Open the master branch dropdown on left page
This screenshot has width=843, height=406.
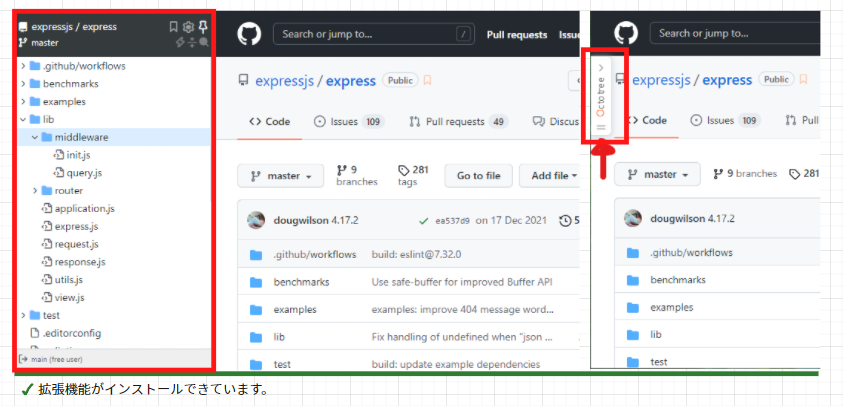281,176
